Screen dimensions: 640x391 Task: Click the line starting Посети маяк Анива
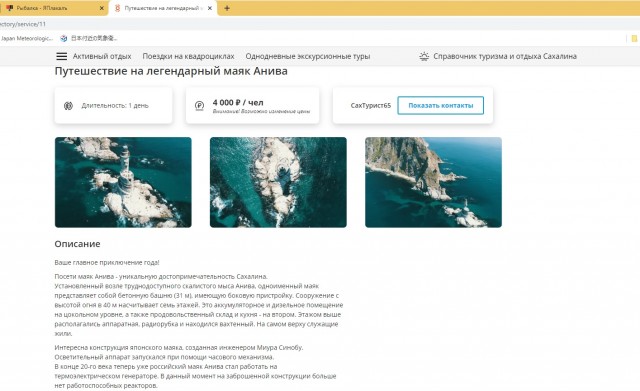(x=161, y=276)
